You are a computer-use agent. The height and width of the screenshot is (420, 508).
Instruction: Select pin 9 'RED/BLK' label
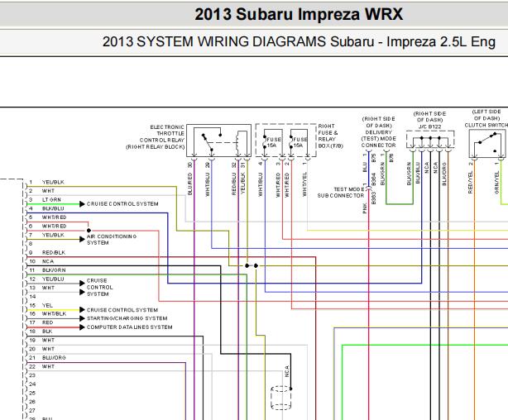click(x=54, y=253)
